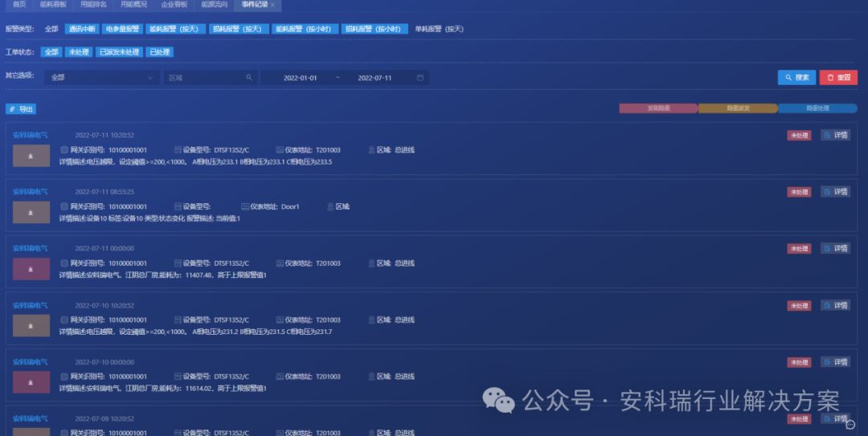Close the 事件记录 tab with its X
This screenshot has height=436, width=868.
tap(272, 5)
